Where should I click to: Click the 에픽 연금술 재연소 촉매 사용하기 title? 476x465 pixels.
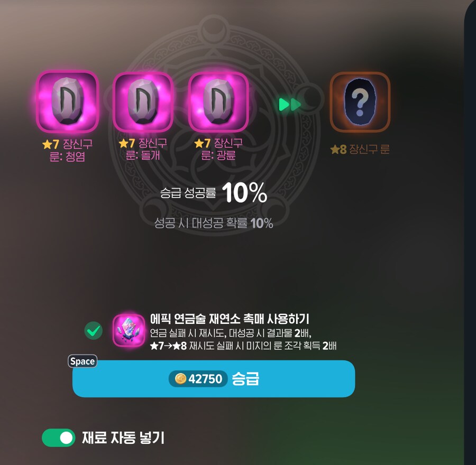coord(230,319)
